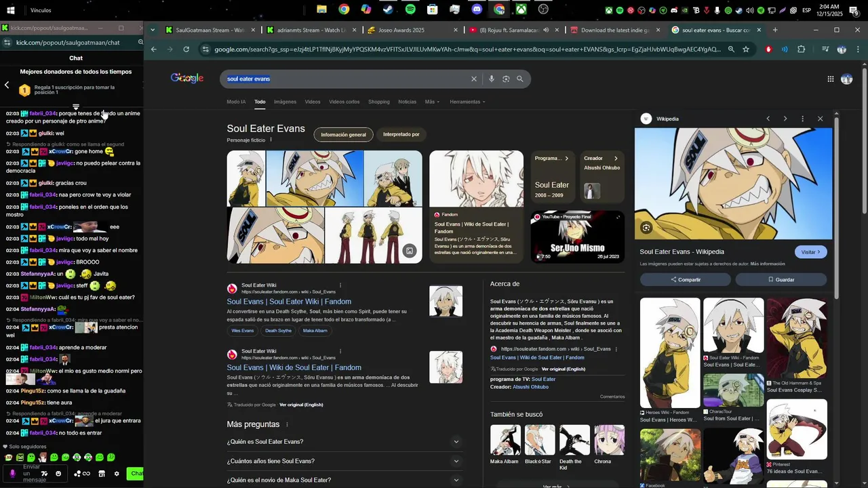Switch to the Noticias results tab

408,102
